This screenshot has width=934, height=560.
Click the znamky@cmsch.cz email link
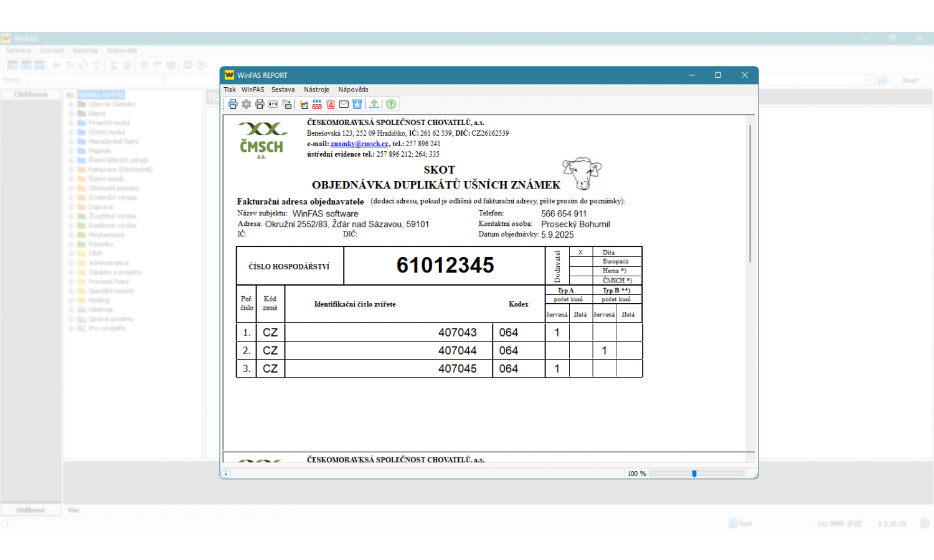tap(359, 144)
